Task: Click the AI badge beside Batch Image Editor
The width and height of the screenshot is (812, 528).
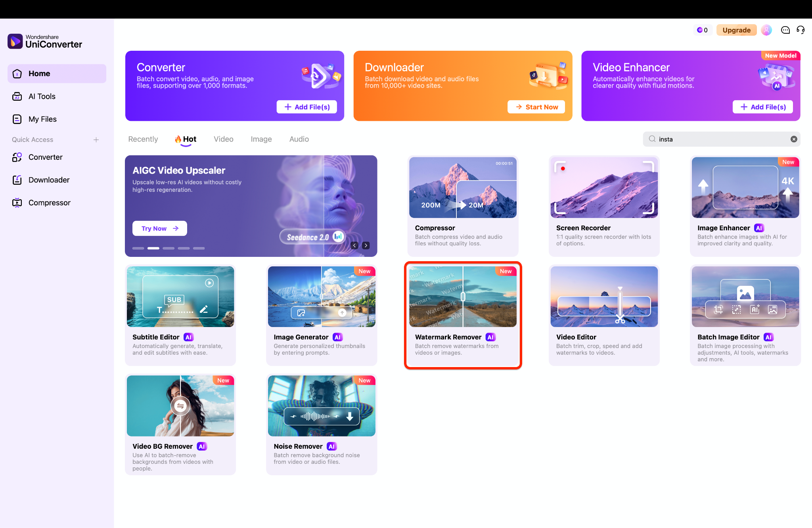Action: (x=768, y=337)
